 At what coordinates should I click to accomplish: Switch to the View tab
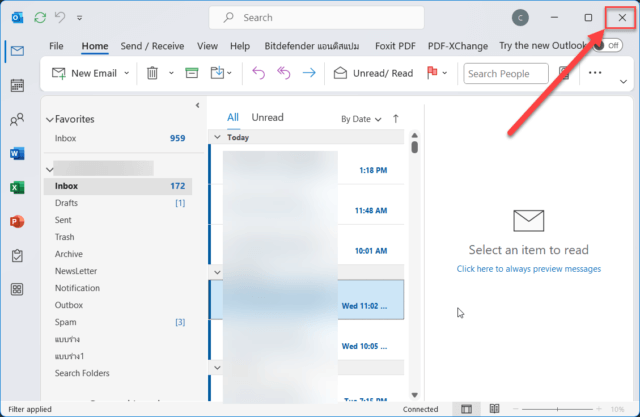click(207, 46)
